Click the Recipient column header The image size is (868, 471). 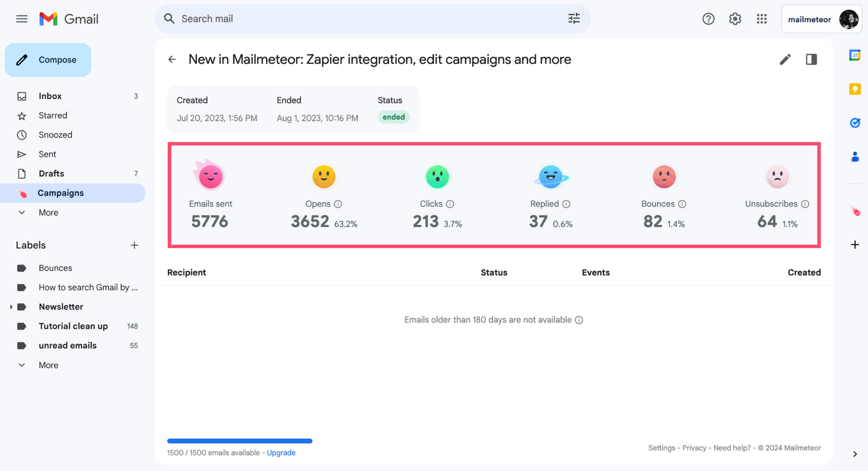pyautogui.click(x=186, y=273)
